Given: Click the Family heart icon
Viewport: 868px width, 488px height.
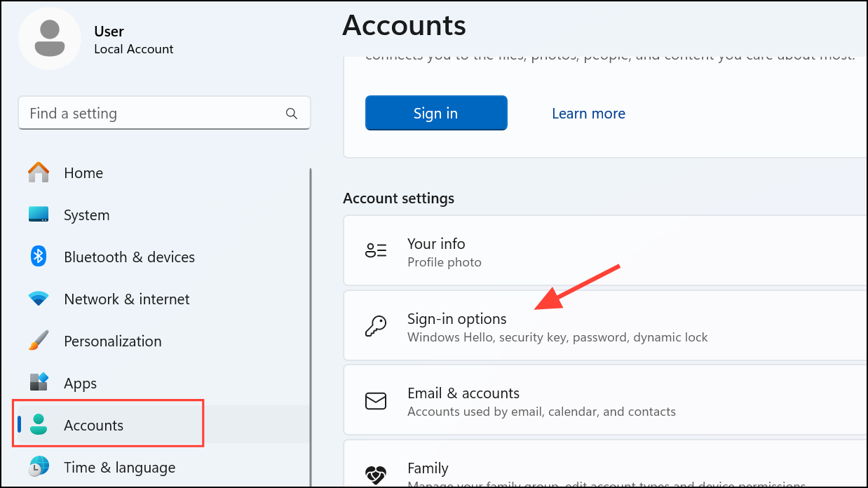Looking at the screenshot, I should (x=376, y=474).
